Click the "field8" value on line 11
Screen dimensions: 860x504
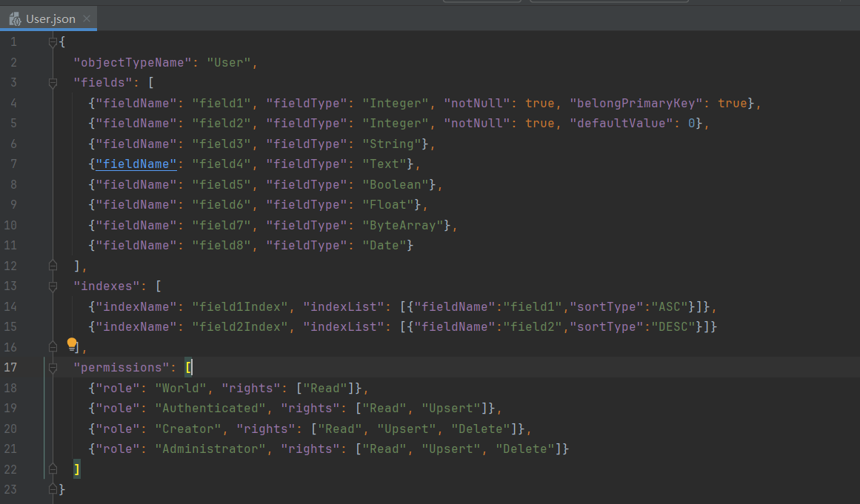[221, 246]
